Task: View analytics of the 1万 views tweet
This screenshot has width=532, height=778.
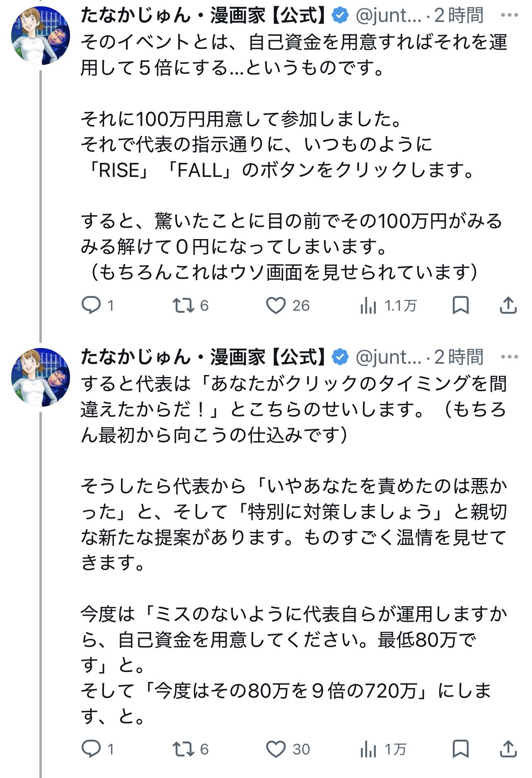Action: [x=368, y=749]
